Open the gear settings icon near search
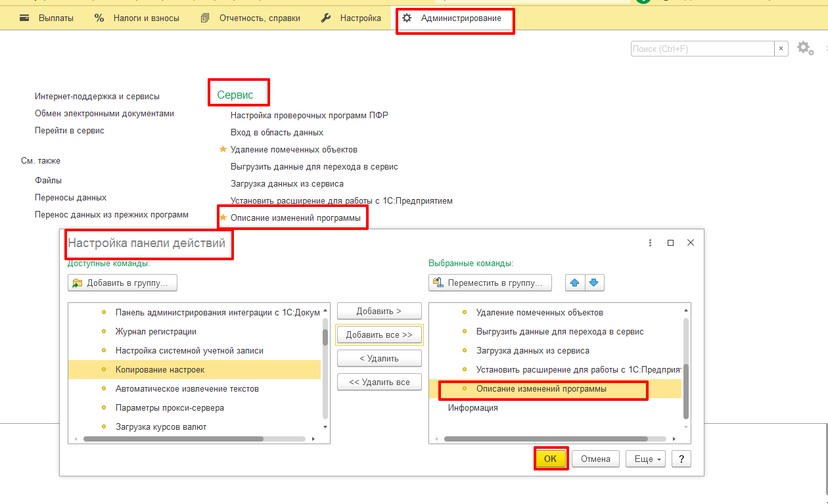Viewport: 828px width, 504px height. pos(804,49)
